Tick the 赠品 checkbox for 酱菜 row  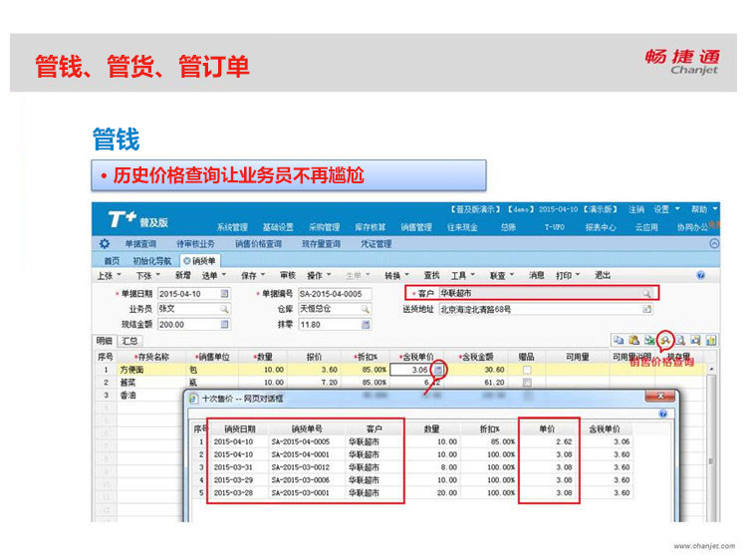527,383
